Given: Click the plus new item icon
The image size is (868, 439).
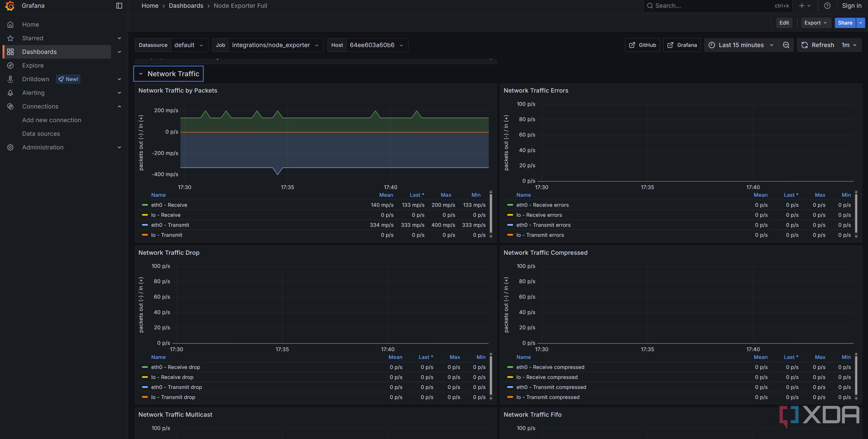Looking at the screenshot, I should tap(805, 6).
